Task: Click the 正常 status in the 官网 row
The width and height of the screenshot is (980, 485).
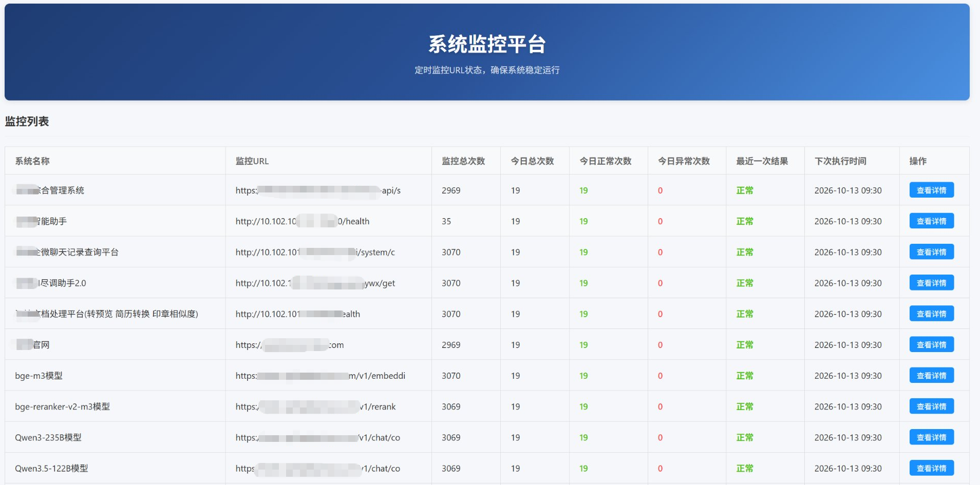Action: click(744, 344)
